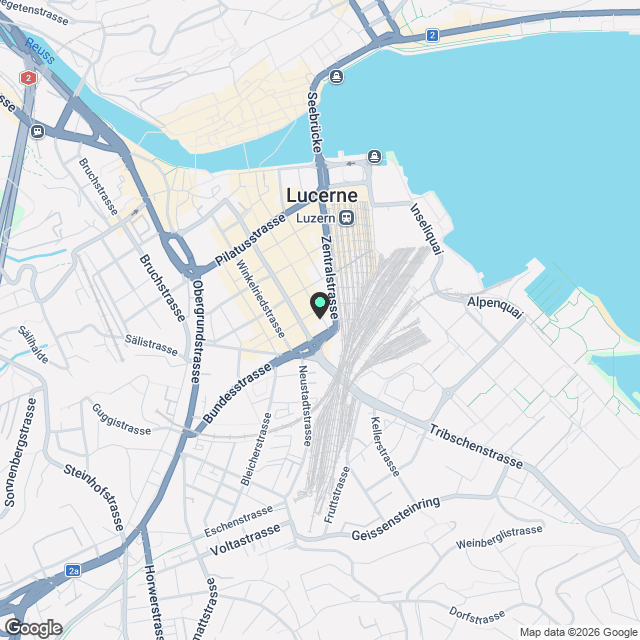
Task: Click the tram stop icon near Bruchstrasse
Action: click(38, 131)
